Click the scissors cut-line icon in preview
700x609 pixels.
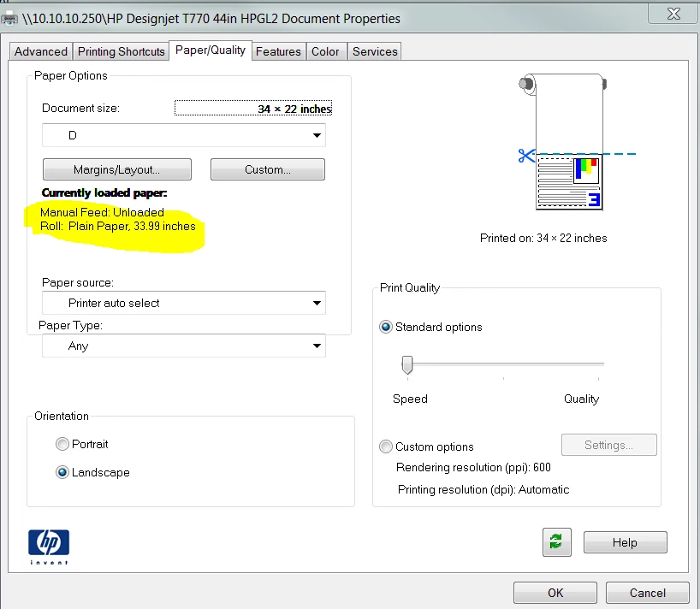pyautogui.click(x=526, y=156)
